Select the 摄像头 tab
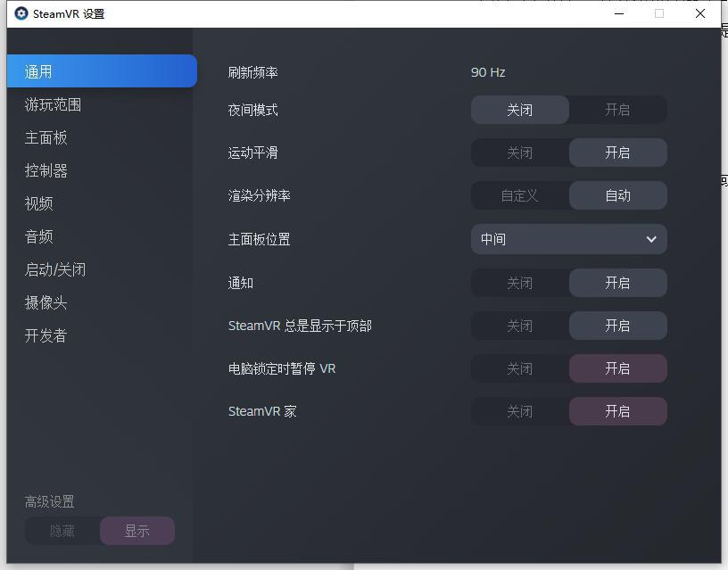The width and height of the screenshot is (728, 570). click(46, 302)
